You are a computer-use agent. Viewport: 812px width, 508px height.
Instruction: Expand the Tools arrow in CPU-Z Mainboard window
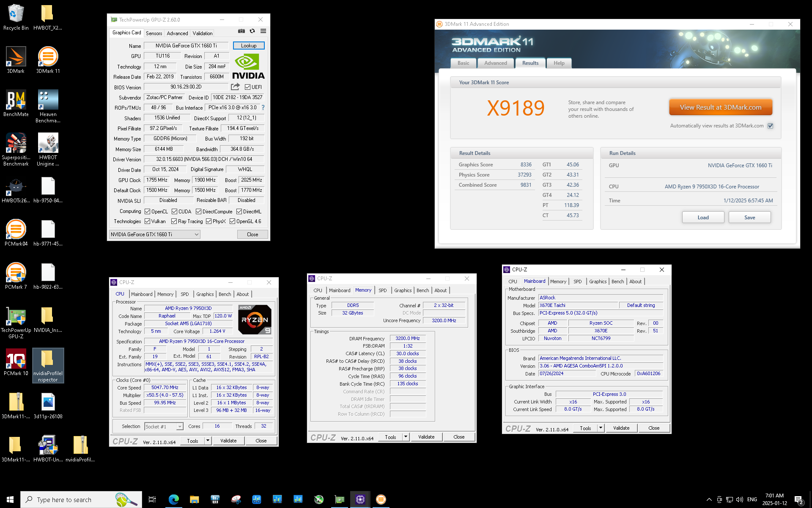pyautogui.click(x=601, y=428)
